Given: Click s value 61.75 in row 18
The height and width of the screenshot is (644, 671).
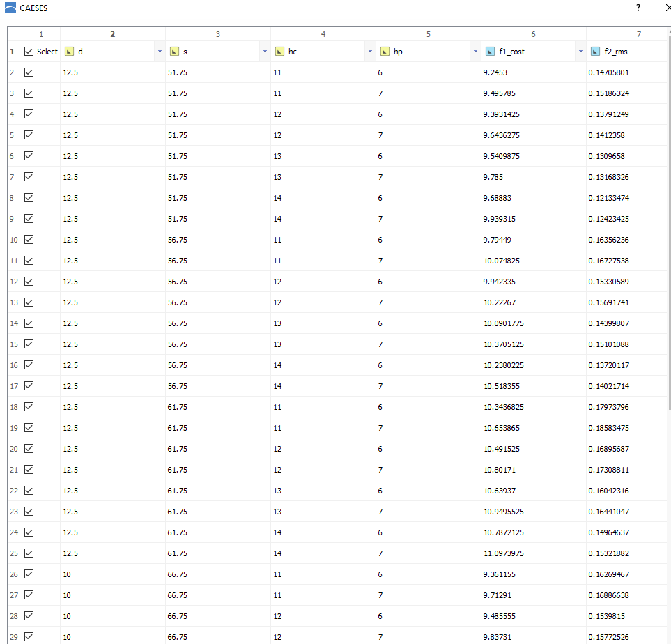Looking at the screenshot, I should 177,407.
